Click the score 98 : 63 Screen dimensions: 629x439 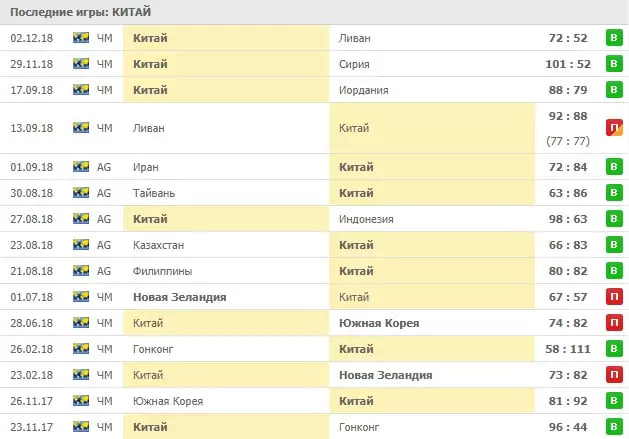tap(568, 219)
